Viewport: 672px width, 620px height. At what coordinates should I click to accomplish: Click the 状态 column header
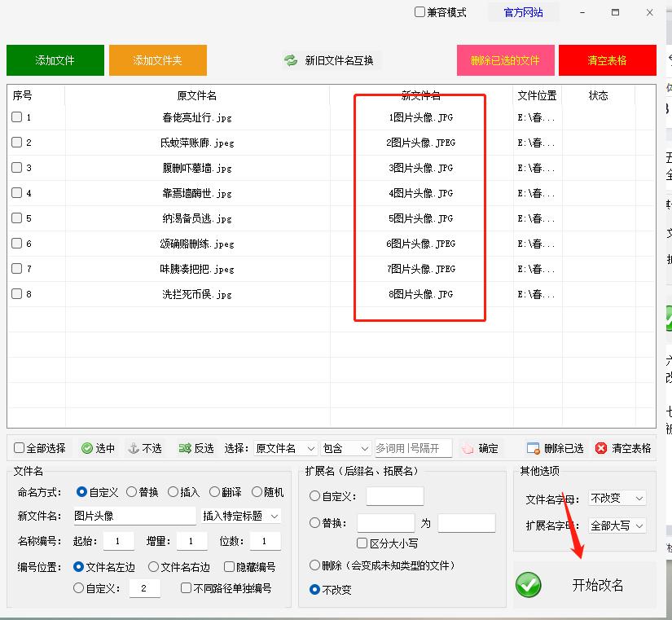pos(598,95)
